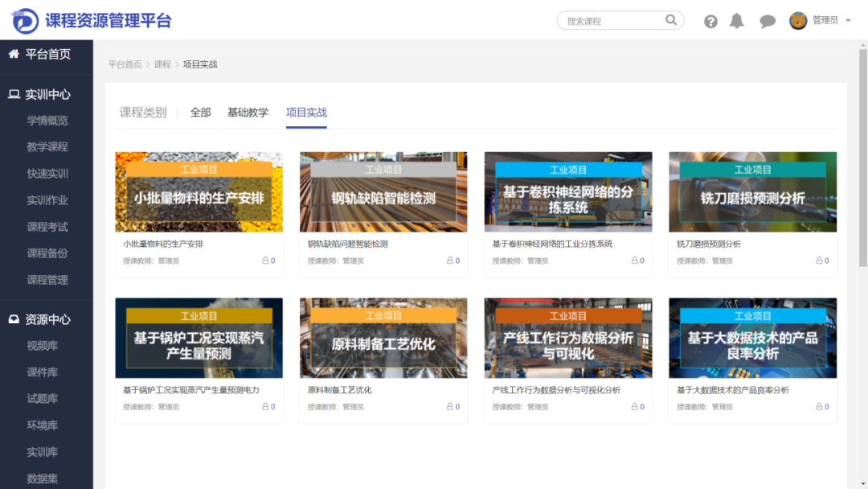Open the messages chat bubble icon

click(768, 21)
